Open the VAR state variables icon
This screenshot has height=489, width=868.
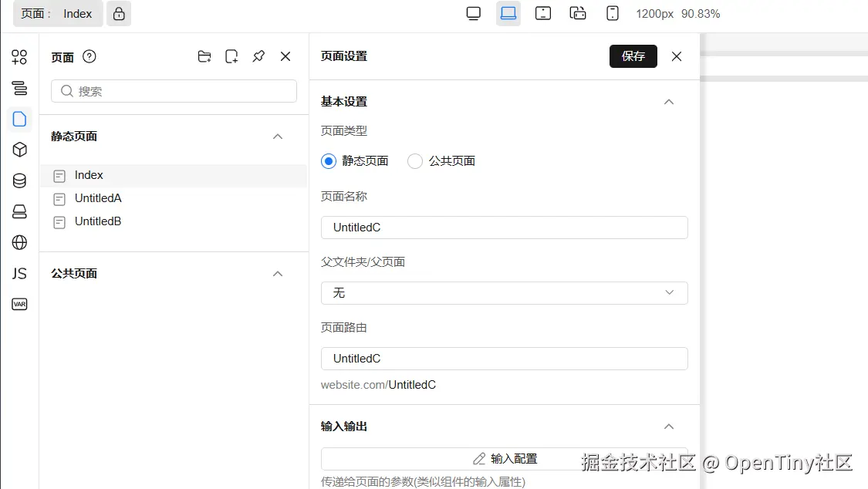[19, 304]
